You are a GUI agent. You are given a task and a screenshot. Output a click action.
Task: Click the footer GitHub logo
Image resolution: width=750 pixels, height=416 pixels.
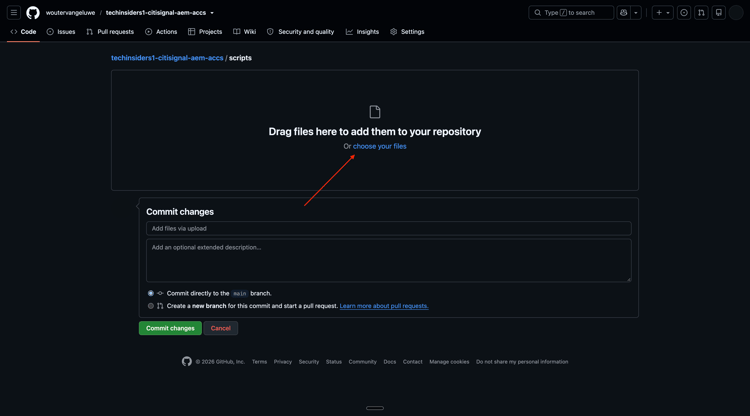point(187,361)
